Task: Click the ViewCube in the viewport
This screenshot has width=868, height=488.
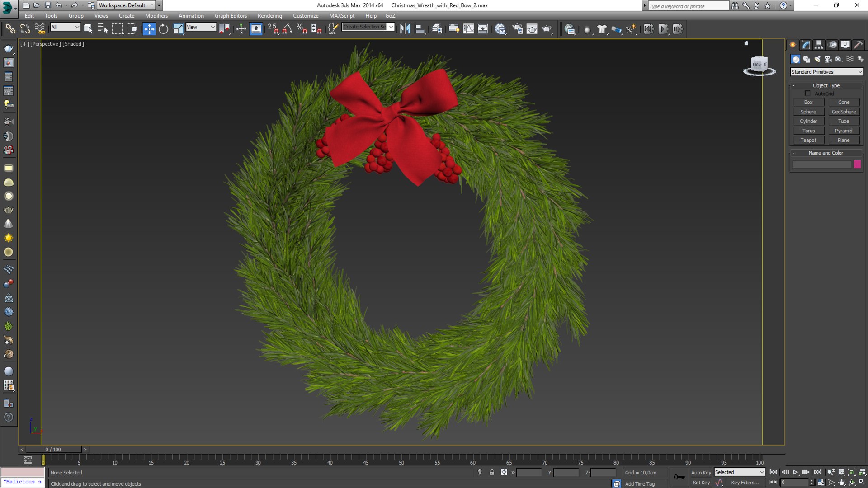Action: [x=759, y=65]
